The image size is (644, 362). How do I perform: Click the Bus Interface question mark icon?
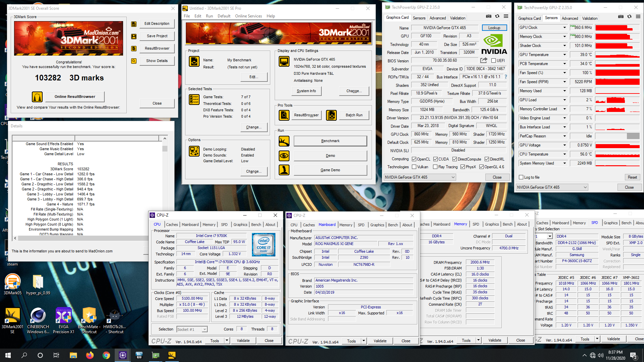(x=506, y=77)
